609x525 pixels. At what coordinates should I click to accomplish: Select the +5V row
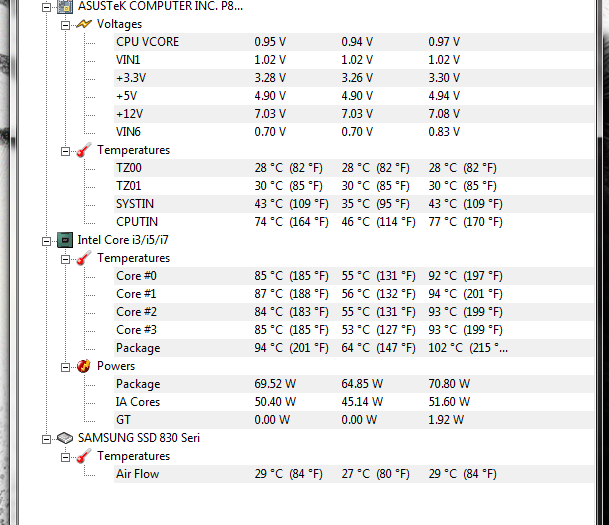coord(354,96)
